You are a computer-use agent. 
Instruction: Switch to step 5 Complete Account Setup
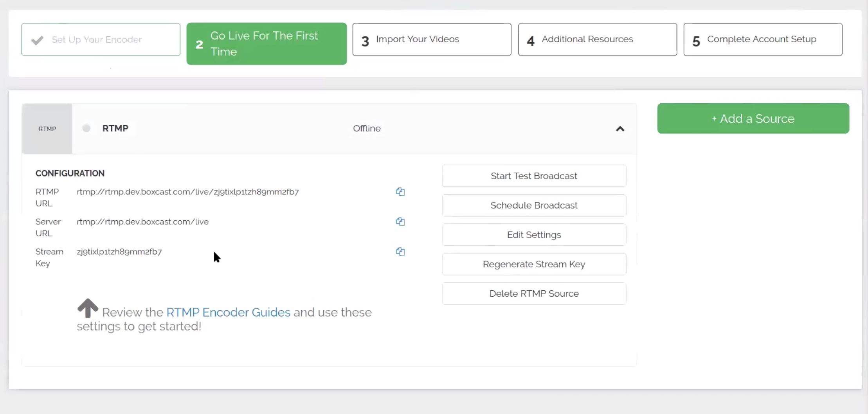tap(763, 40)
